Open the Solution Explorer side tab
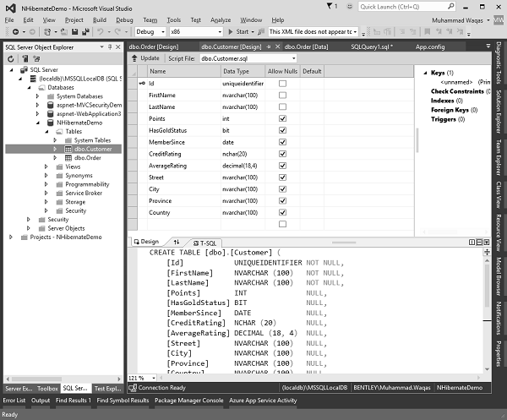 pyautogui.click(x=499, y=112)
